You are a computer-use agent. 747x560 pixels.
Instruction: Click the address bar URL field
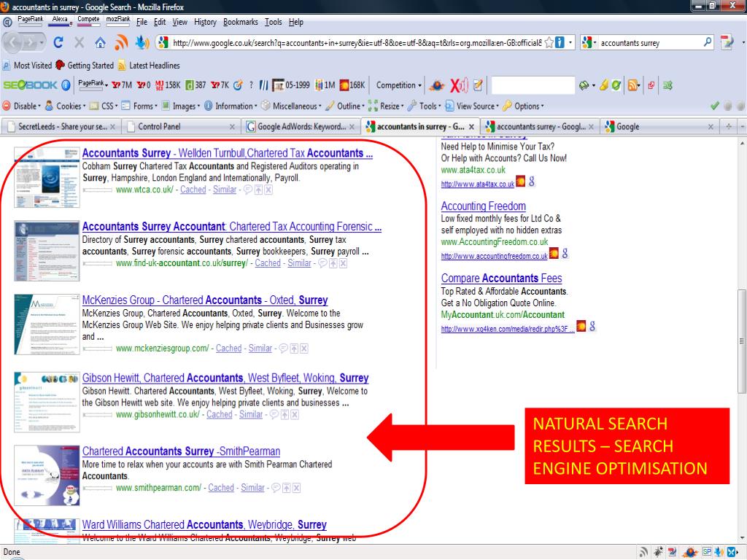tap(356, 43)
